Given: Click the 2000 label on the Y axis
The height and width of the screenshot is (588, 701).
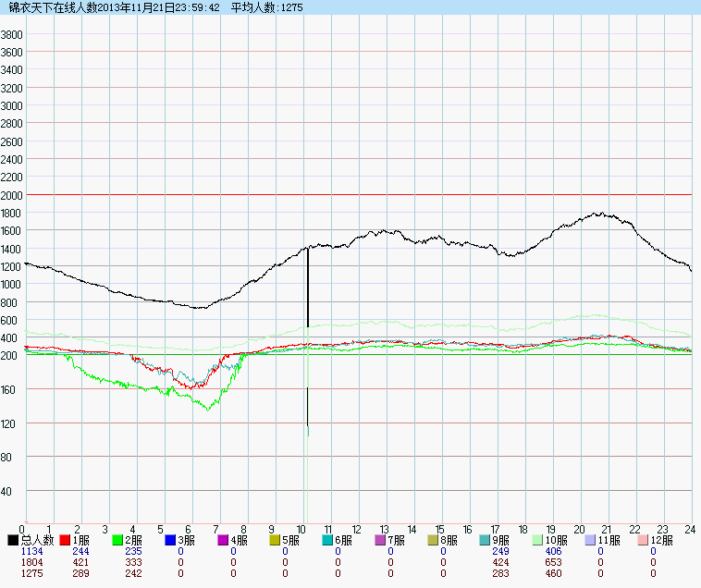Looking at the screenshot, I should (x=12, y=195).
